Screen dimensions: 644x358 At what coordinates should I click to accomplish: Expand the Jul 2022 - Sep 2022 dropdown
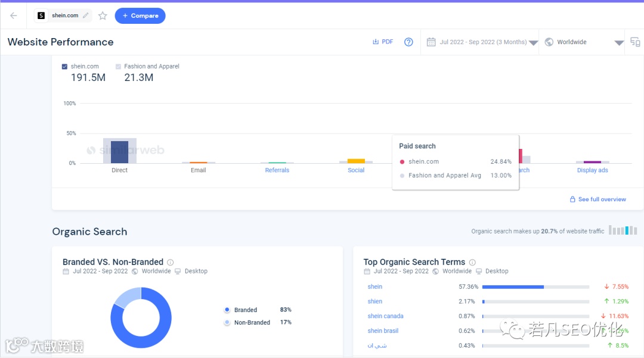(534, 43)
